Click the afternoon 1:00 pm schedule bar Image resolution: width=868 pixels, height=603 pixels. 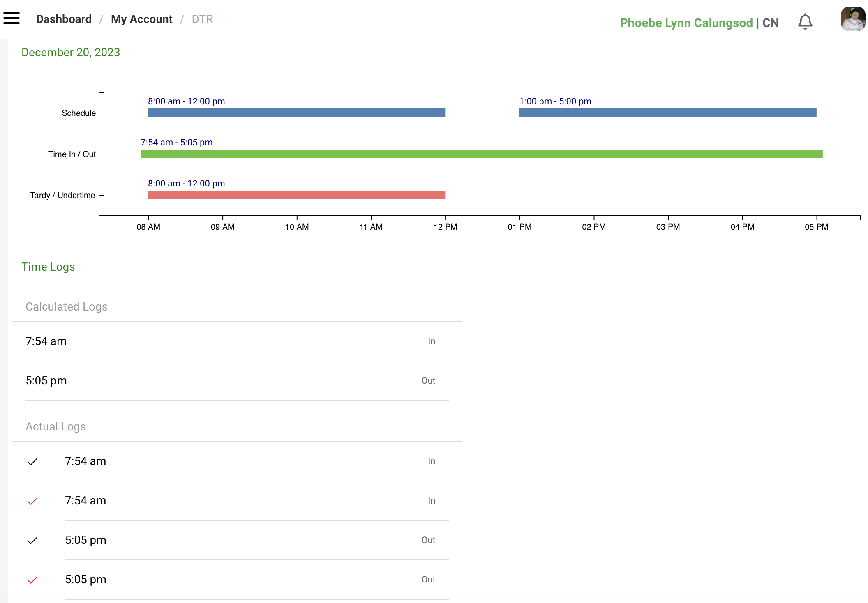pyautogui.click(x=667, y=113)
